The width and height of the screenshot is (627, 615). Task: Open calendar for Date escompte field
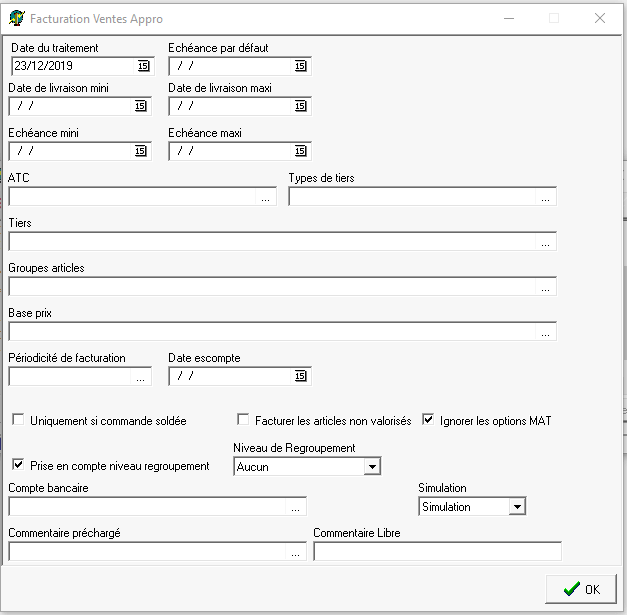(300, 376)
